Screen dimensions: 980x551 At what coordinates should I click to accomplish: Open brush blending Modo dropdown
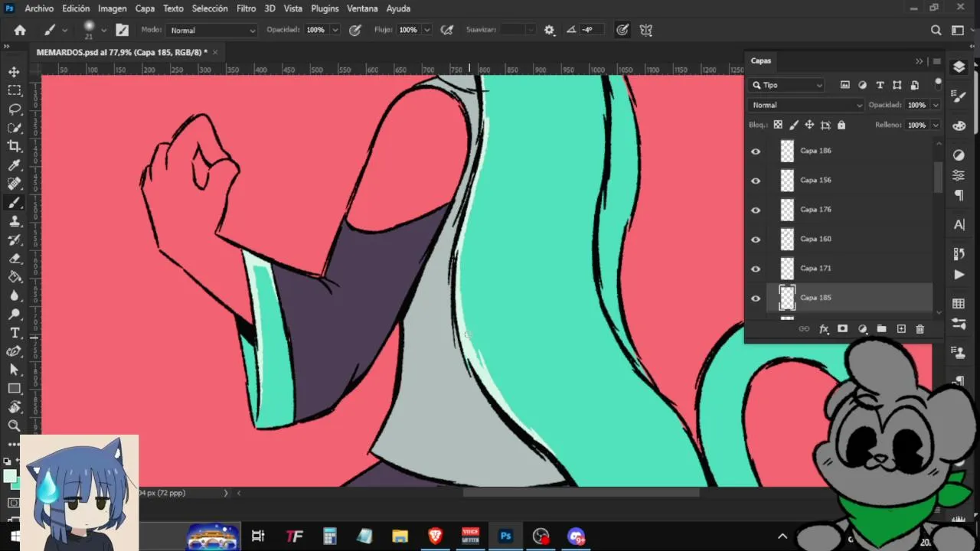pos(212,30)
